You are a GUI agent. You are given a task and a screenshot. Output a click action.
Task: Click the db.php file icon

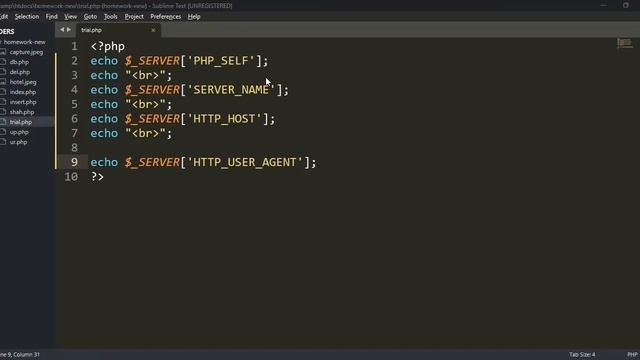pyautogui.click(x=3, y=62)
